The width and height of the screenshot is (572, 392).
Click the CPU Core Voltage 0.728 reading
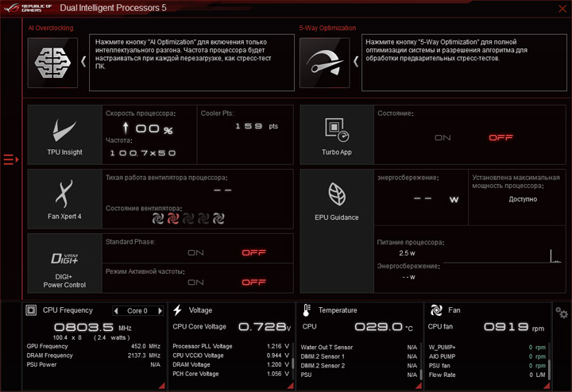tap(265, 327)
